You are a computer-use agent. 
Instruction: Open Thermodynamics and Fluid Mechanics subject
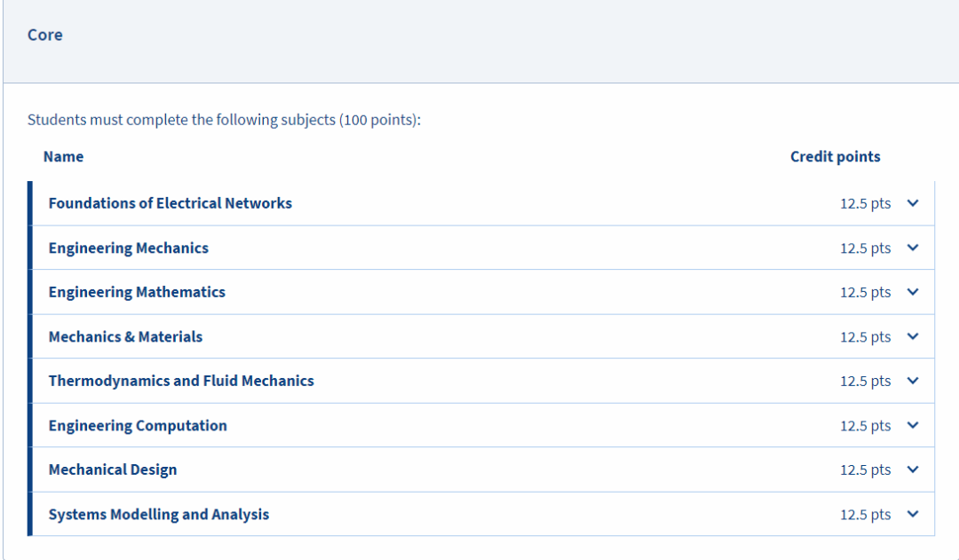pos(181,381)
